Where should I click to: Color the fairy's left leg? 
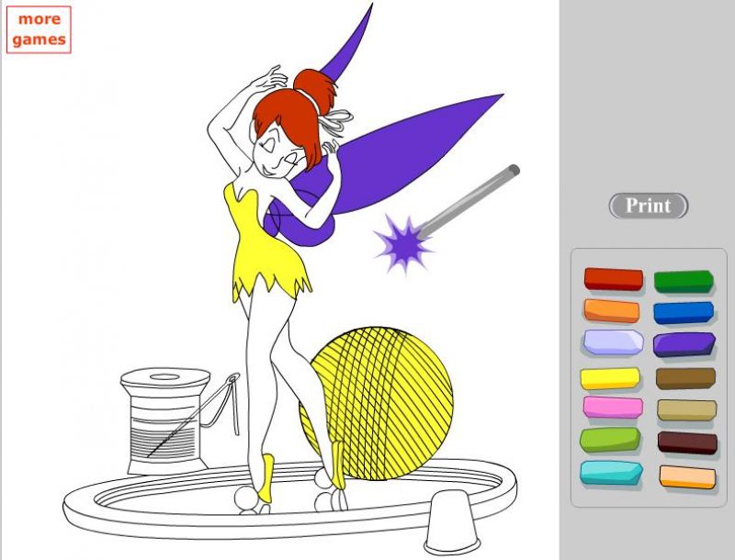263,375
